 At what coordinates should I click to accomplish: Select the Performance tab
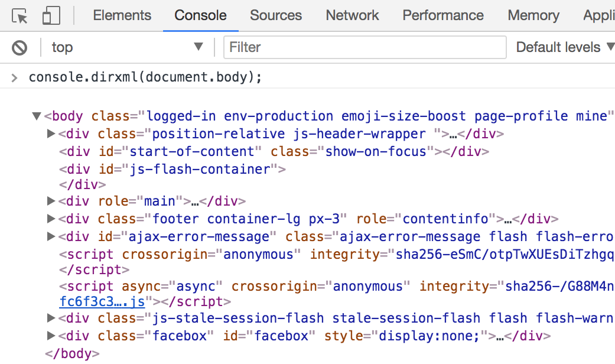(x=442, y=16)
